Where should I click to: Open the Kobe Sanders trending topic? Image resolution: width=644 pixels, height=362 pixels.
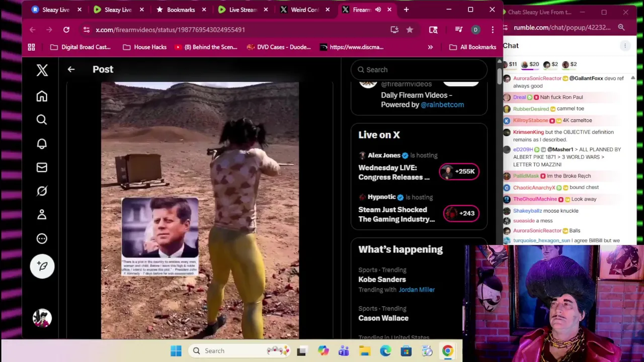[382, 280]
